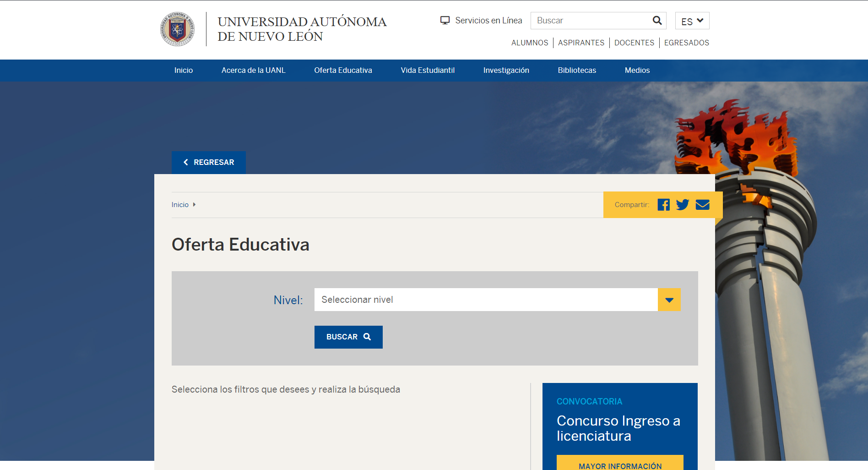
Task: Click the REGRESAR back button
Action: (x=209, y=163)
